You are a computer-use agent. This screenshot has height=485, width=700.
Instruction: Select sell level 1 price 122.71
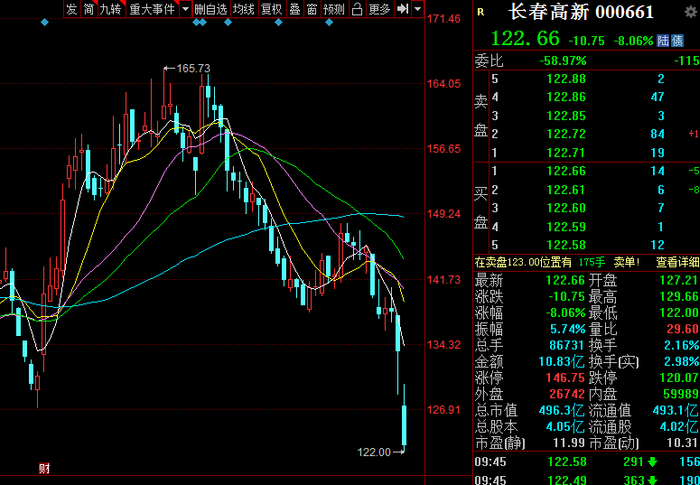[x=566, y=153]
